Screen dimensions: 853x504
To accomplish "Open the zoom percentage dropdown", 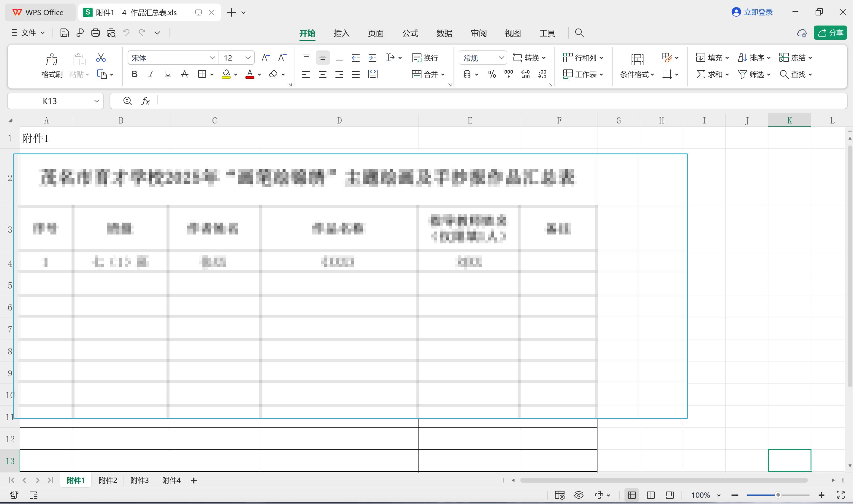I will [719, 495].
